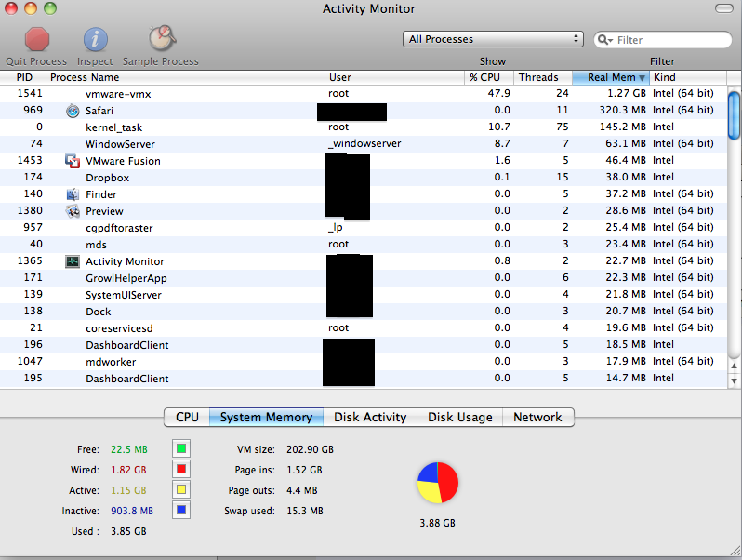Click the Real Mem sort arrow

[x=643, y=77]
